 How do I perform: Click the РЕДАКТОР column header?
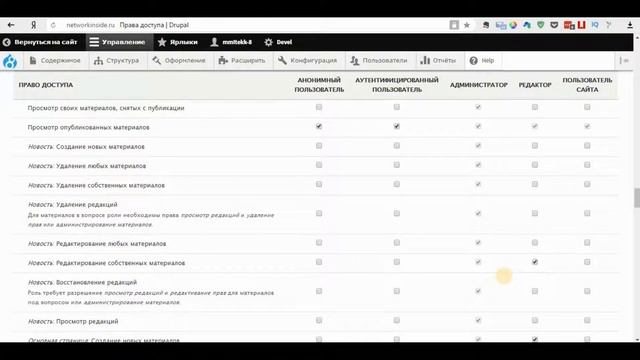[x=535, y=85]
